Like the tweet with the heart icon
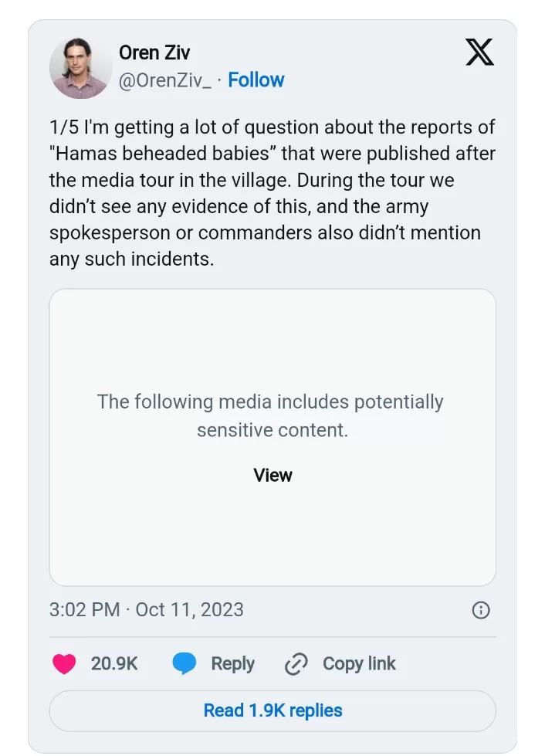 click(64, 664)
